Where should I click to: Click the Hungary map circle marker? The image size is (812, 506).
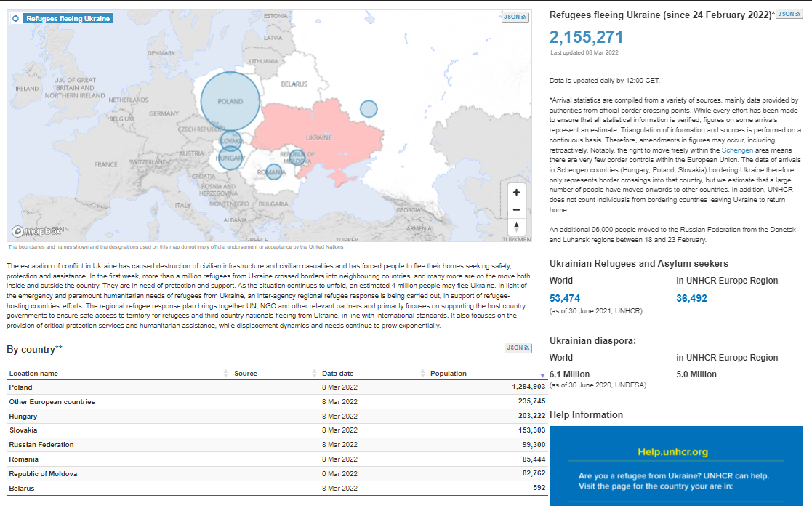(230, 158)
